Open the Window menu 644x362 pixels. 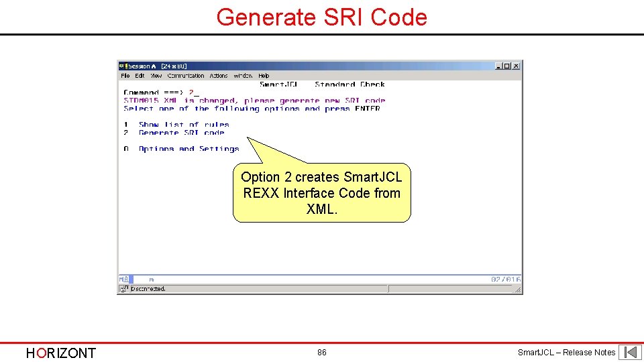coord(243,76)
